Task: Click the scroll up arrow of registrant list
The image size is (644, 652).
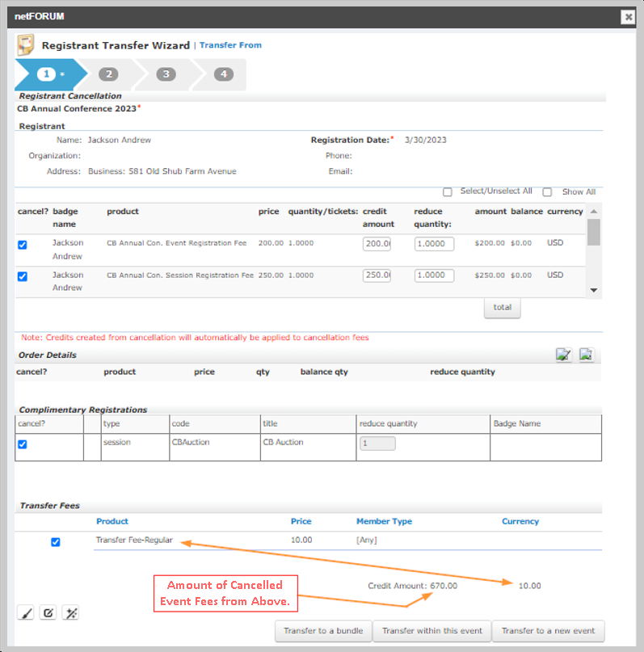Action: coord(594,211)
